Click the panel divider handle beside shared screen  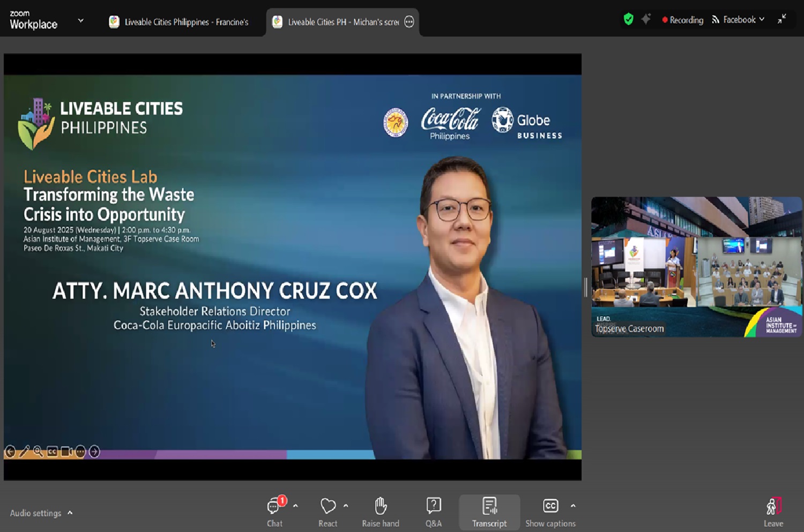pos(586,288)
